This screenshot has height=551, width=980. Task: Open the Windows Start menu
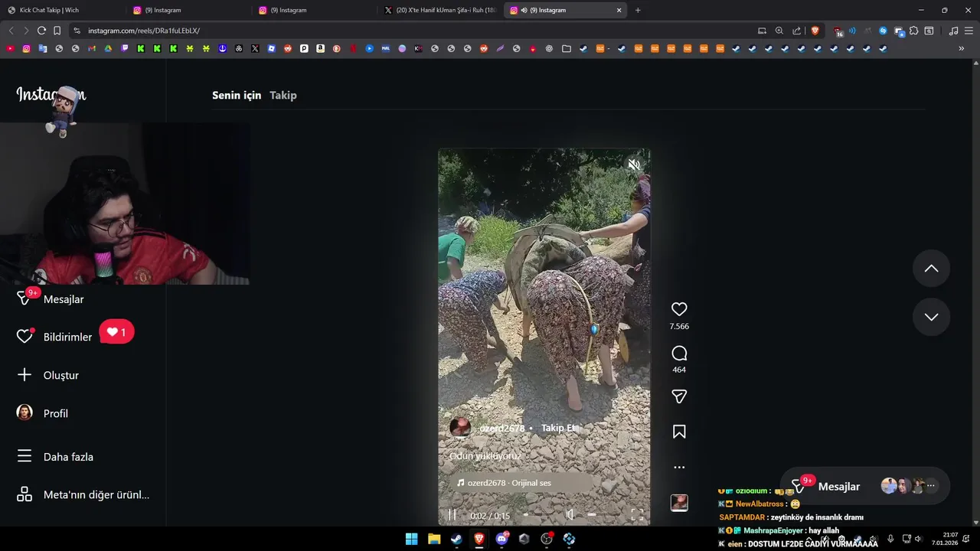point(411,539)
